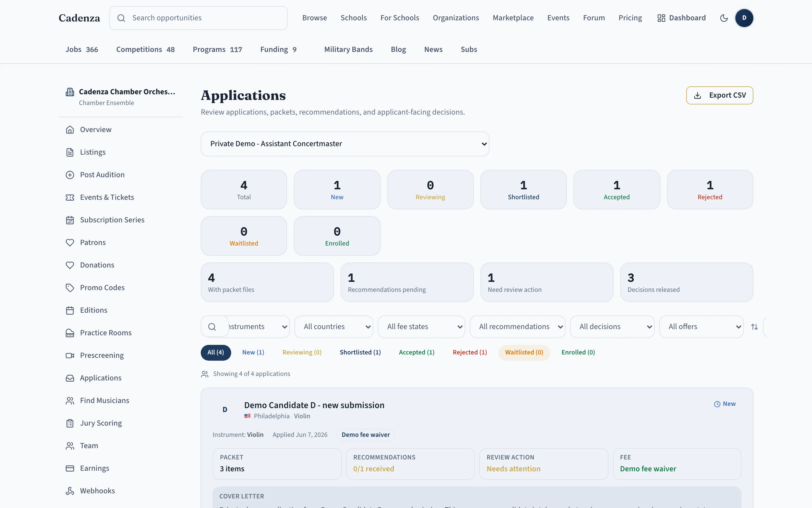
Task: Click the Cadenza logo
Action: tap(79, 18)
